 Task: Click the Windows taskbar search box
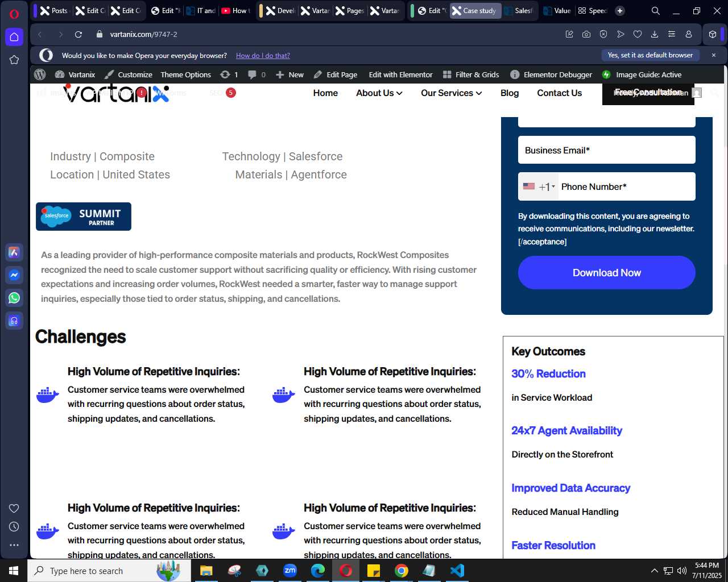[109, 571]
